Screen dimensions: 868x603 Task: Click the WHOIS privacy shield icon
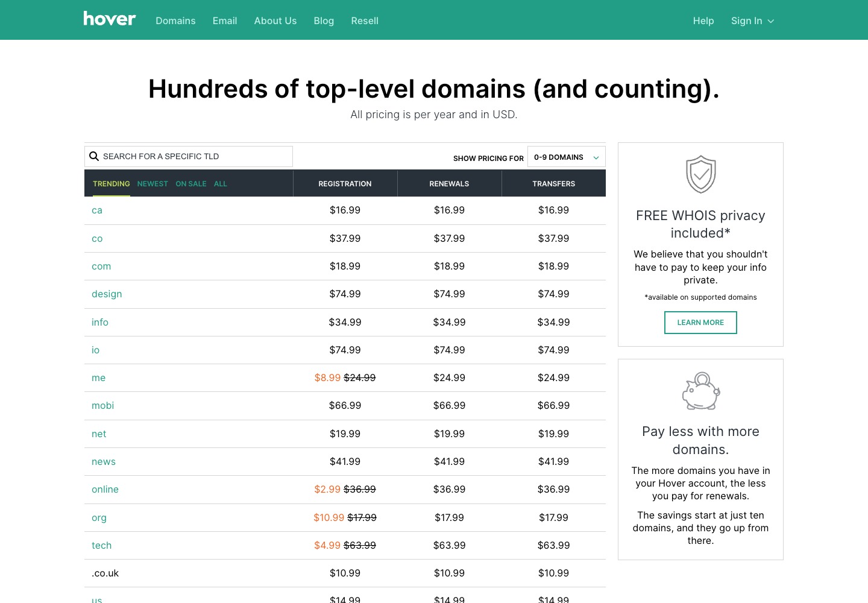(x=700, y=174)
